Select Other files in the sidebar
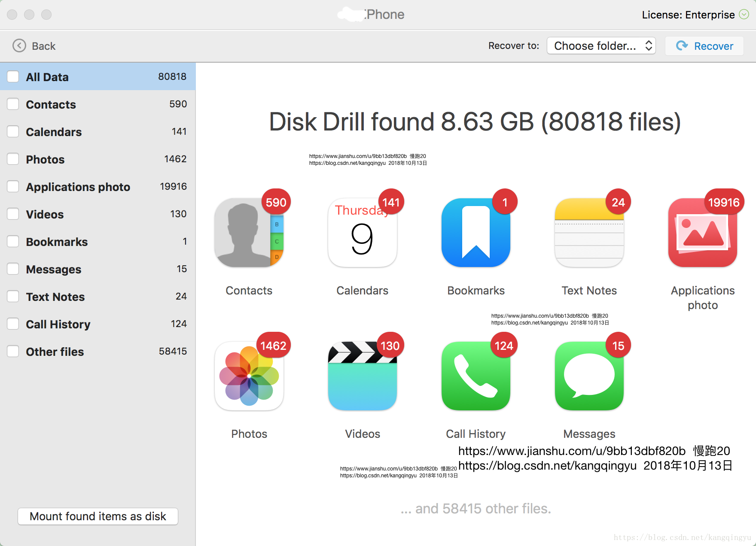The width and height of the screenshot is (756, 546). (x=98, y=351)
